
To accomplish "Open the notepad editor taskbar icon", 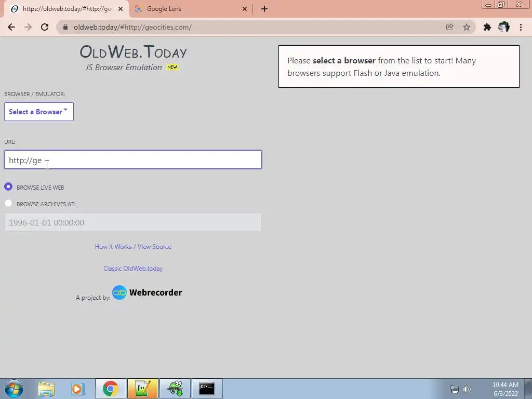I will (x=142, y=389).
